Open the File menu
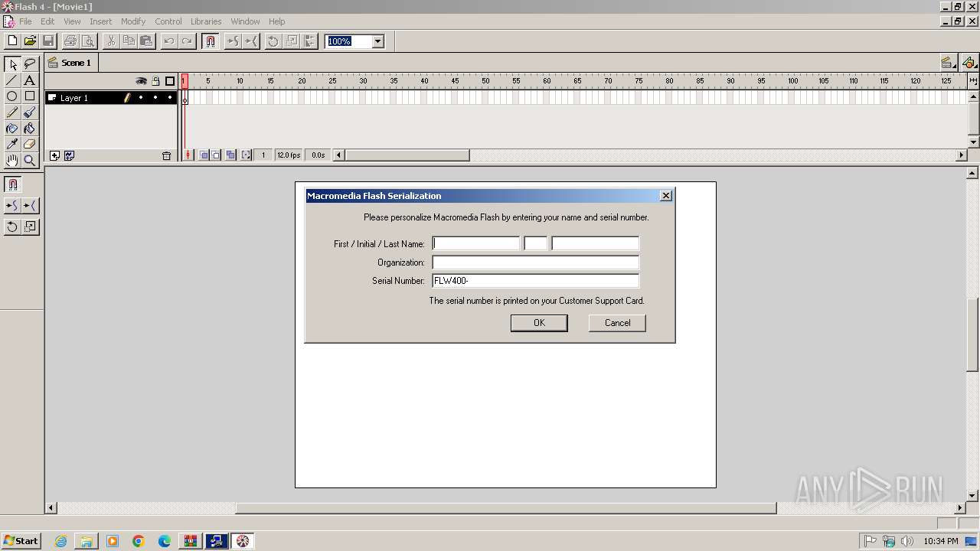Image resolution: width=980 pixels, height=551 pixels. tap(25, 21)
